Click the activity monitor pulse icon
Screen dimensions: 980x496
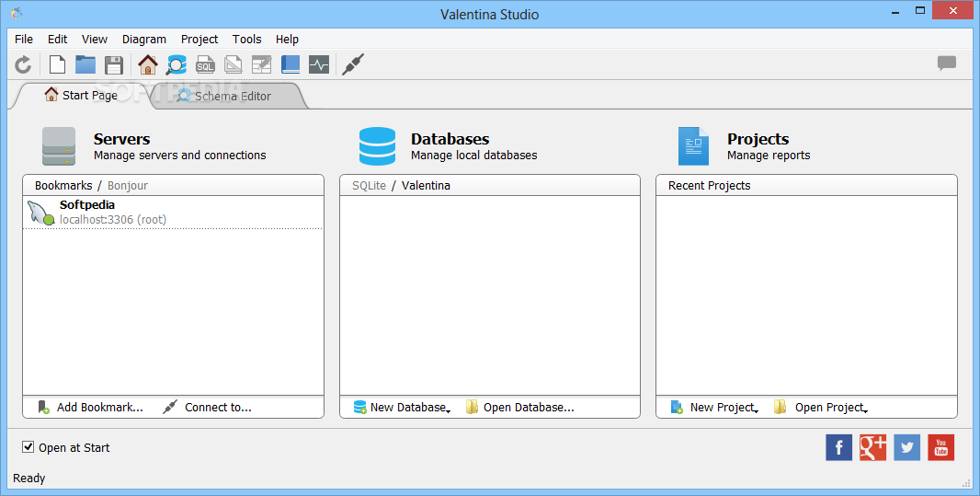319,64
